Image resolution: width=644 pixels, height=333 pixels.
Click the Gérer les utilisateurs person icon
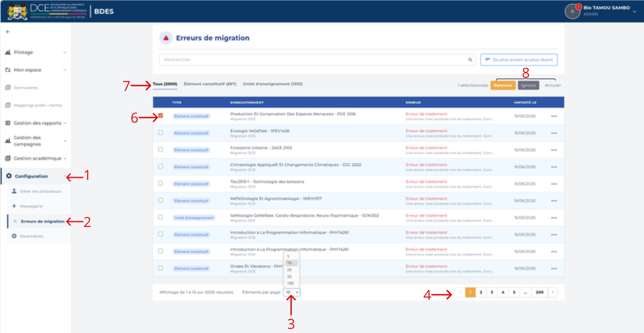14,191
